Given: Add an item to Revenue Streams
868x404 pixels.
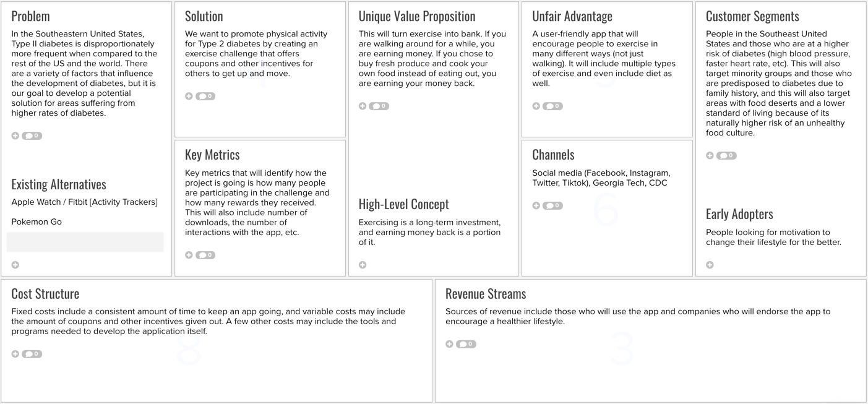Looking at the screenshot, I should [449, 343].
